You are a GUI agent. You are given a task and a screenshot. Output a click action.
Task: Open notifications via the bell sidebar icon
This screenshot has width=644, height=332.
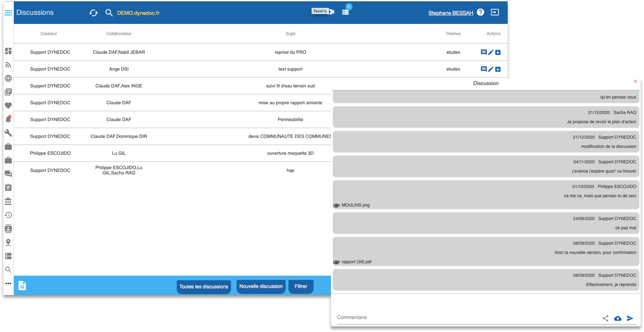tap(8, 119)
